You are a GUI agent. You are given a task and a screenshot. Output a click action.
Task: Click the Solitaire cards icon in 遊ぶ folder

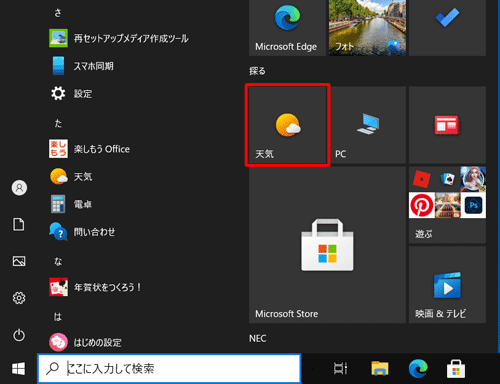click(x=447, y=179)
